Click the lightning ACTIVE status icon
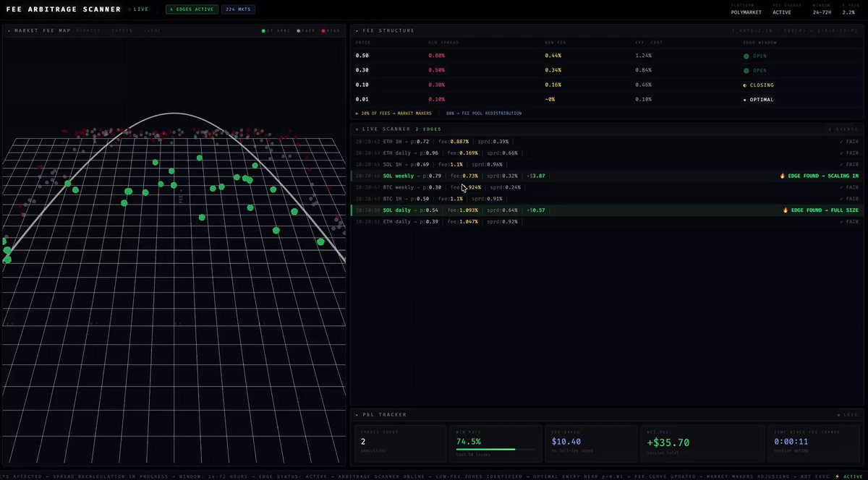868x480 pixels. coord(837,476)
